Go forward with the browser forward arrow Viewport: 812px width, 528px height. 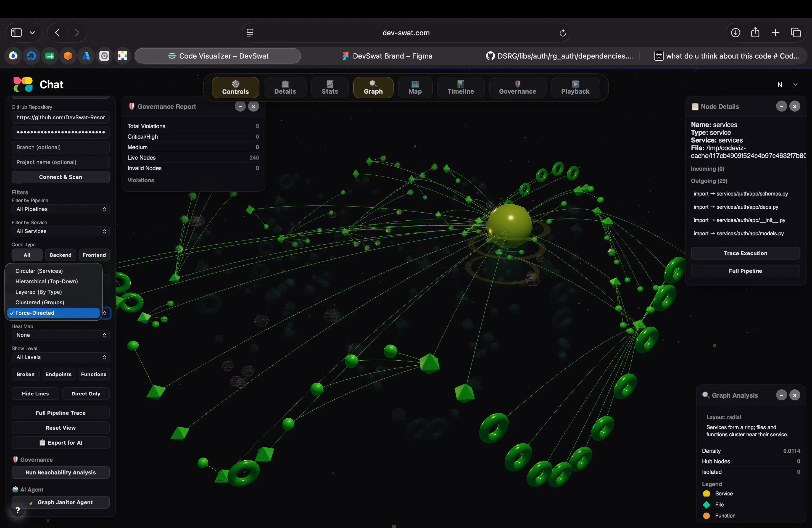tap(77, 33)
